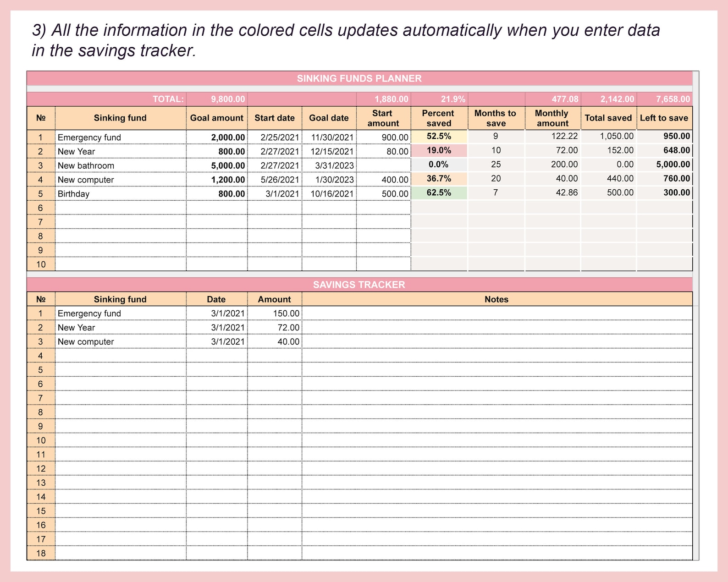Click the green 62.5% percent saved cell
Image resolution: width=728 pixels, height=582 pixels.
pos(439,192)
